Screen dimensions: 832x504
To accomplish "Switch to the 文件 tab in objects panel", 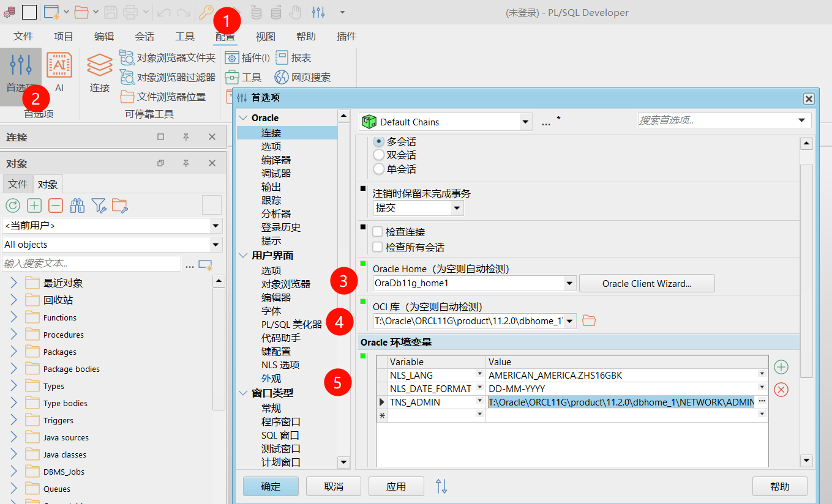I will [17, 184].
